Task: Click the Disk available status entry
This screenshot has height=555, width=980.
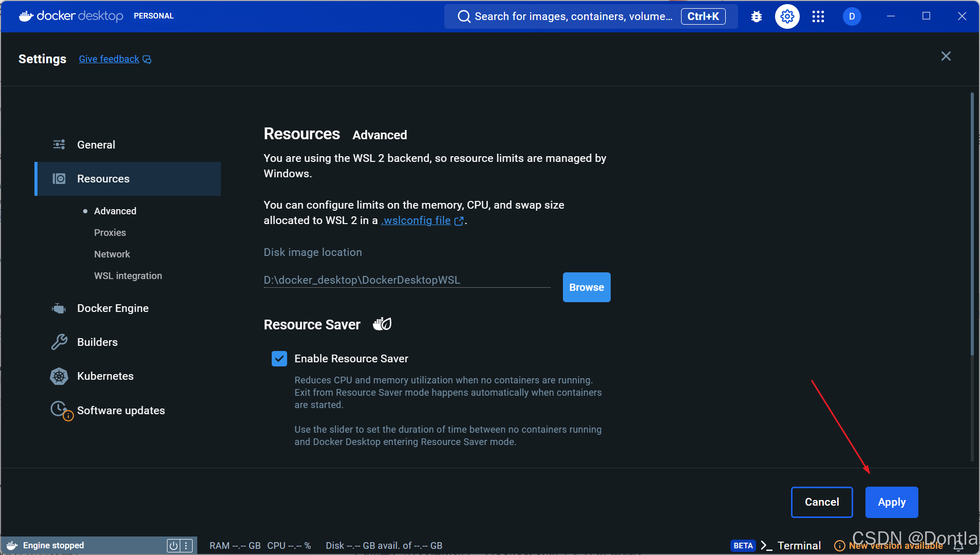Action: (x=384, y=546)
